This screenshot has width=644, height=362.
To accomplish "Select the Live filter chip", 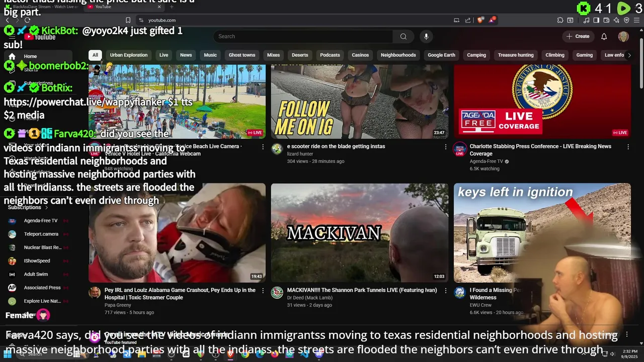I will 164,55.
